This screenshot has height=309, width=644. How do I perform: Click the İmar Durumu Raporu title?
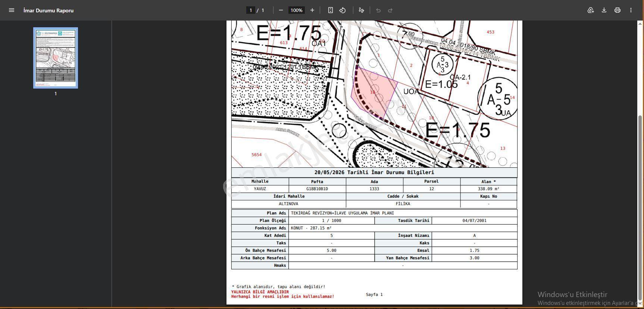pos(49,10)
